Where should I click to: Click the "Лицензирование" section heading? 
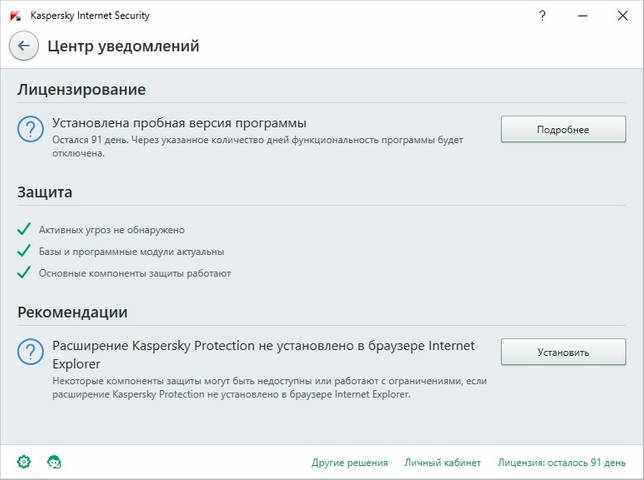coord(81,90)
